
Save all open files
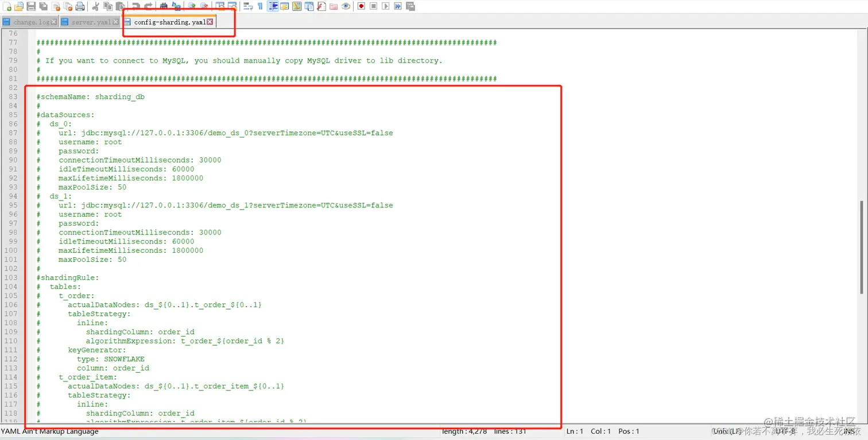[44, 6]
